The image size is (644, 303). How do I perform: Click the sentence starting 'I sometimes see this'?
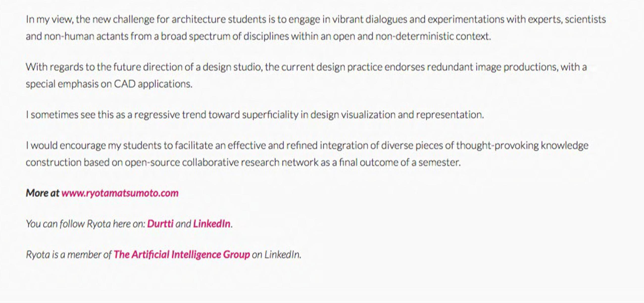pyautogui.click(x=255, y=115)
